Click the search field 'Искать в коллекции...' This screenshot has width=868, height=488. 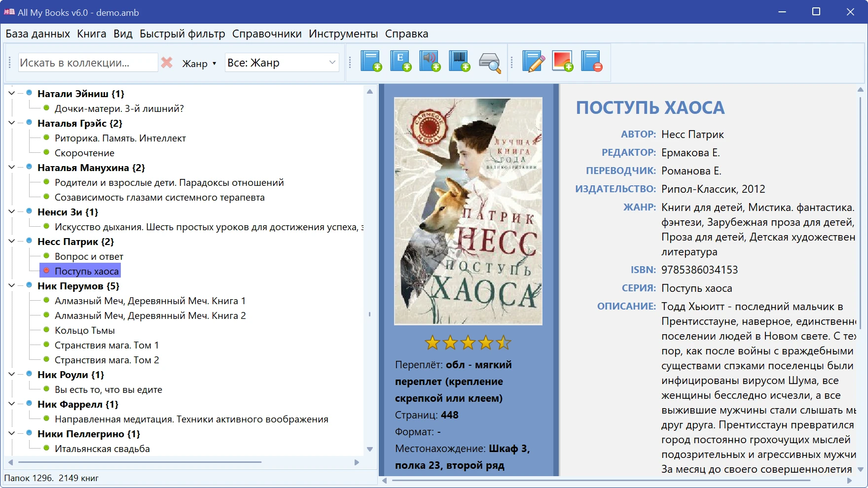88,63
